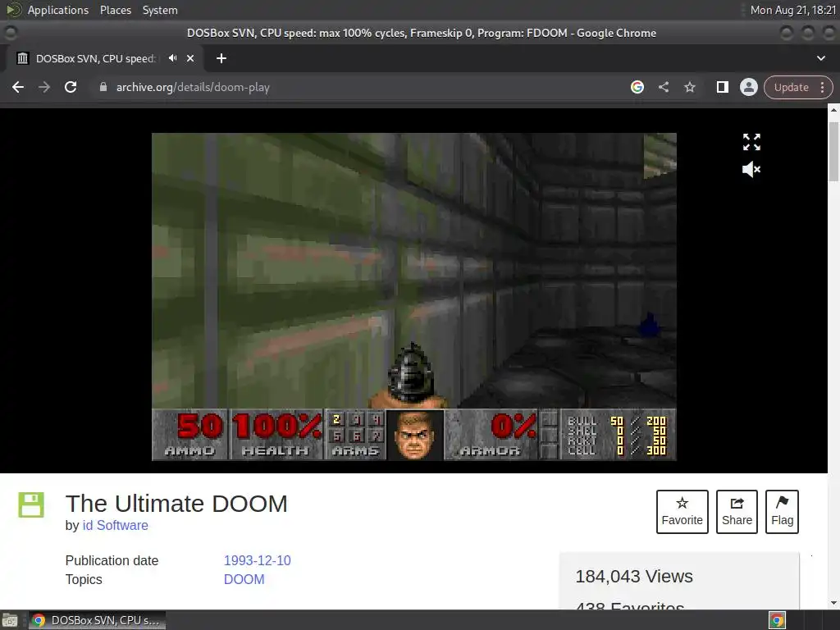Open the Applications menu
840x630 pixels.
pos(58,10)
